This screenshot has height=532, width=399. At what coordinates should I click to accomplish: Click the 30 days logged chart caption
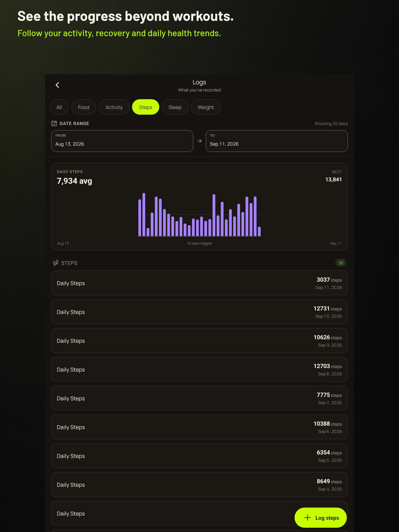[x=199, y=243]
